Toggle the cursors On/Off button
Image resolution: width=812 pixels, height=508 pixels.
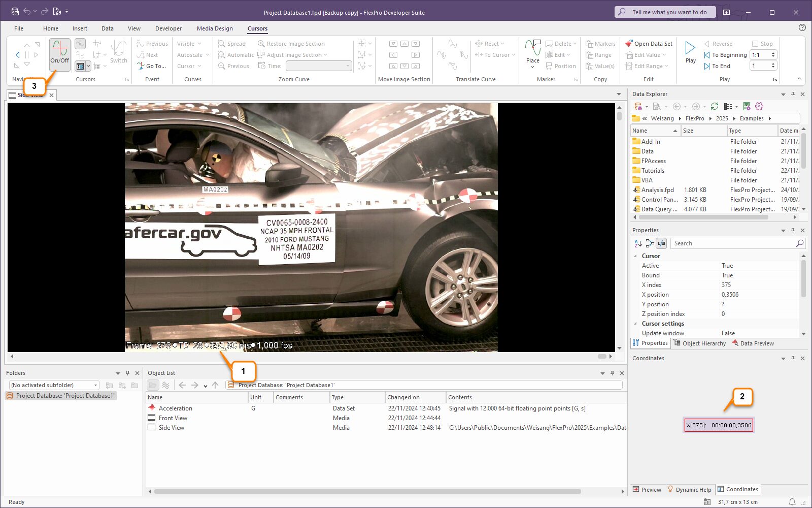60,52
